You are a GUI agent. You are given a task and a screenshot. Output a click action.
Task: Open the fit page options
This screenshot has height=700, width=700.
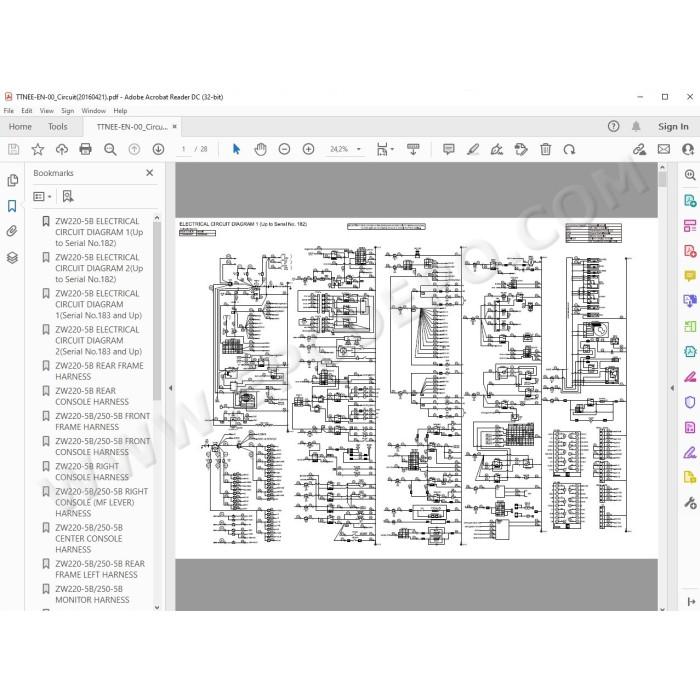pos(385,149)
